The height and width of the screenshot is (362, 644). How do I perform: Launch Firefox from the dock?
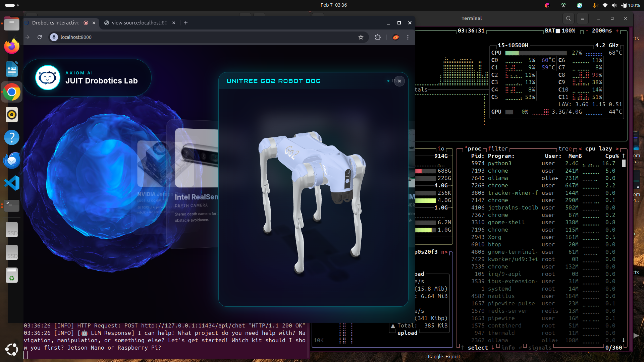12,46
